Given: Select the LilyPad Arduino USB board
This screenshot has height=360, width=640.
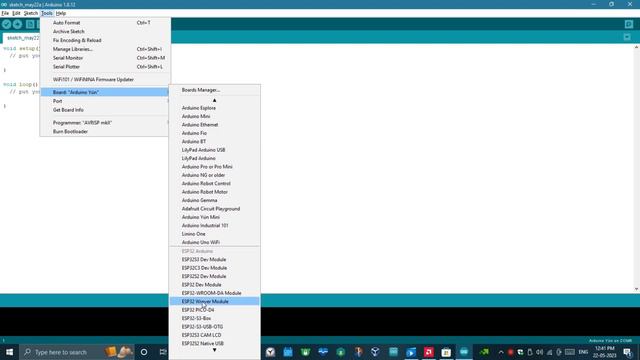Looking at the screenshot, I should click(x=215, y=150).
